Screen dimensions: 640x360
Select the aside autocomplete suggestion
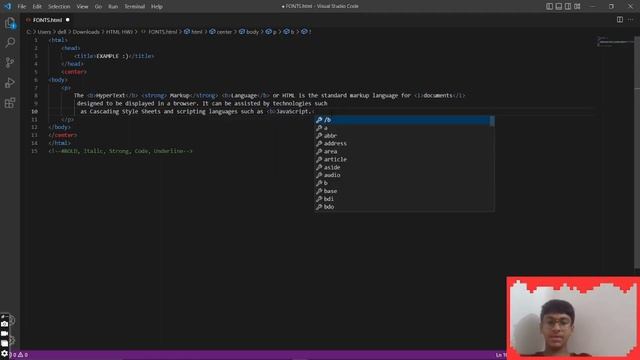(x=404, y=167)
